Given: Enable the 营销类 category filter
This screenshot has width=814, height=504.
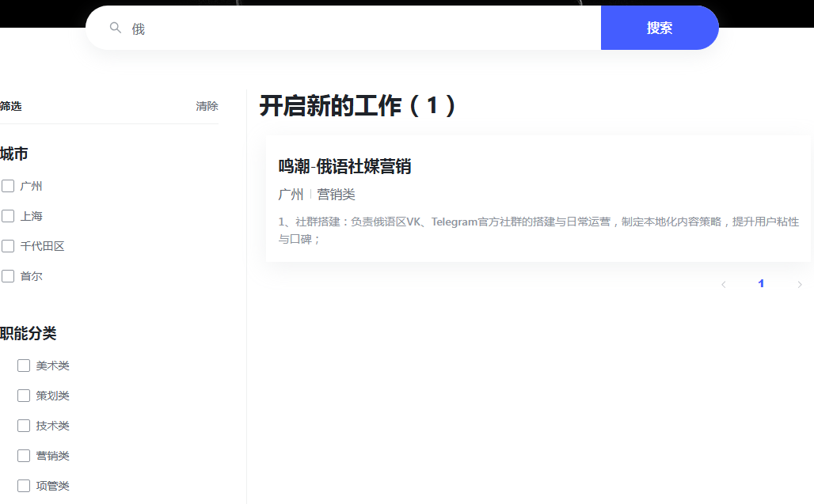Looking at the screenshot, I should (x=24, y=456).
